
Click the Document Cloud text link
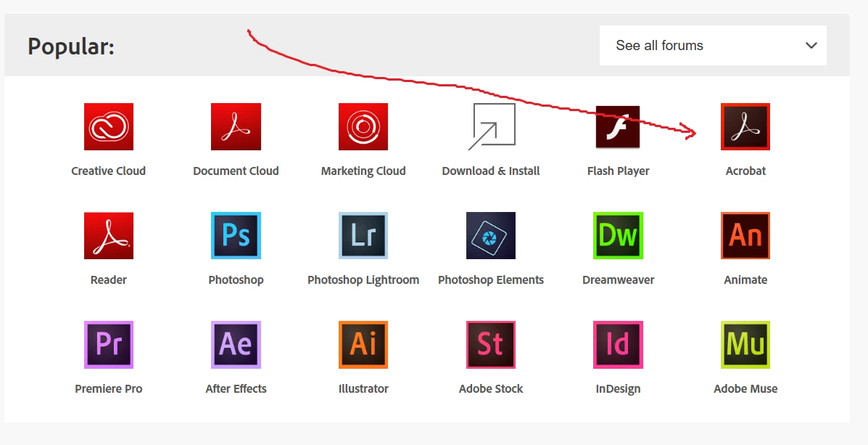[x=236, y=171]
